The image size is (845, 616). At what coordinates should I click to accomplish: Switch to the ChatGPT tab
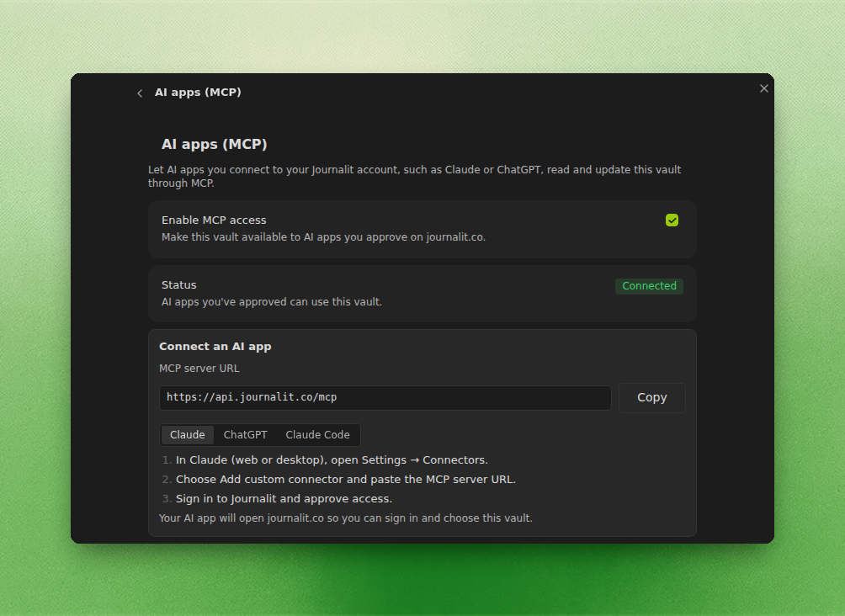245,435
